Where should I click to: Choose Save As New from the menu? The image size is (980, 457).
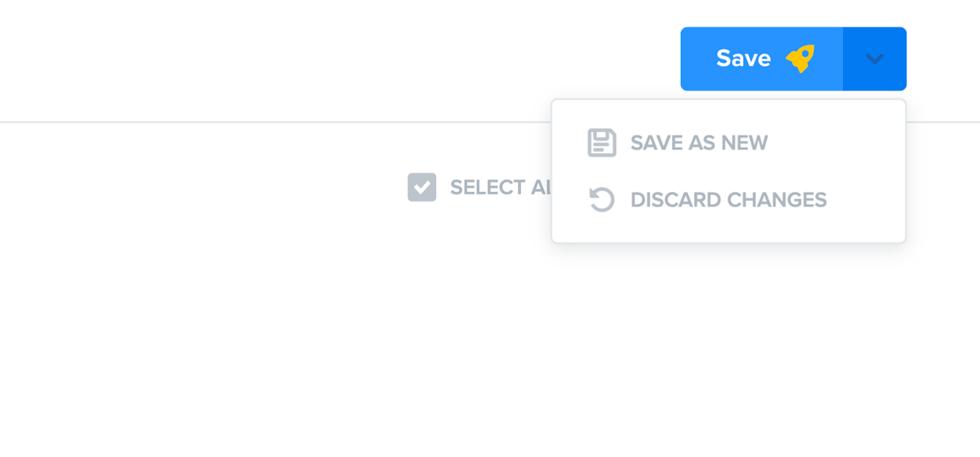click(x=728, y=143)
